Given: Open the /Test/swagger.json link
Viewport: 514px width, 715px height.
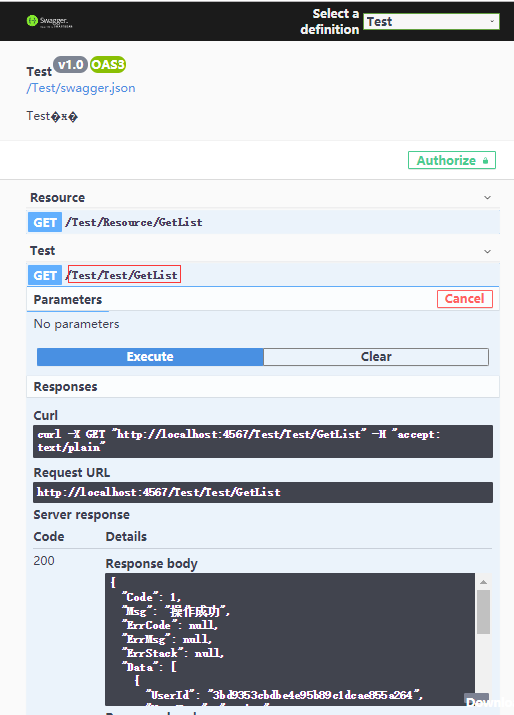Looking at the screenshot, I should click(x=81, y=88).
